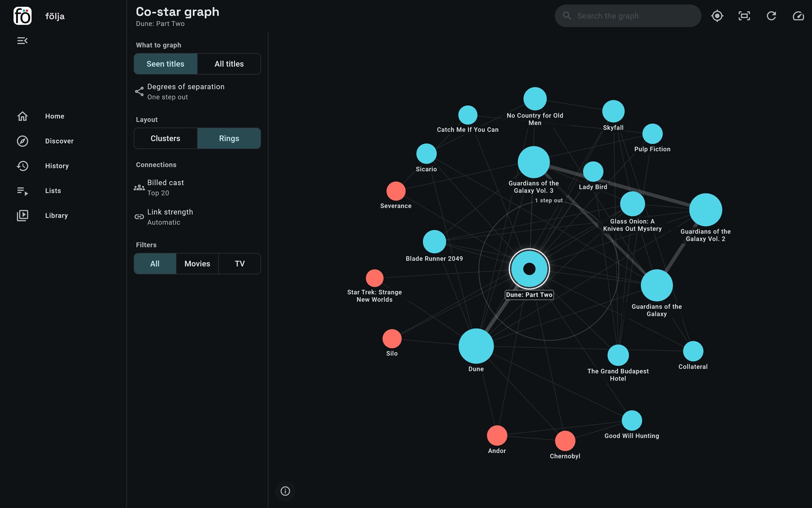Click the Degrees of separation share icon
The height and width of the screenshot is (508, 812).
pyautogui.click(x=139, y=92)
